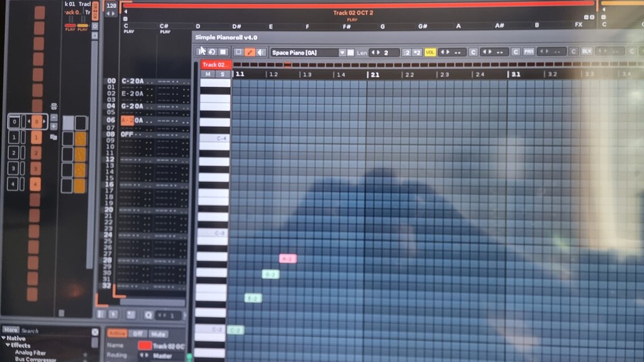
Task: Click timeline marker 2.1 in pianoroll ruler
Action: click(375, 75)
